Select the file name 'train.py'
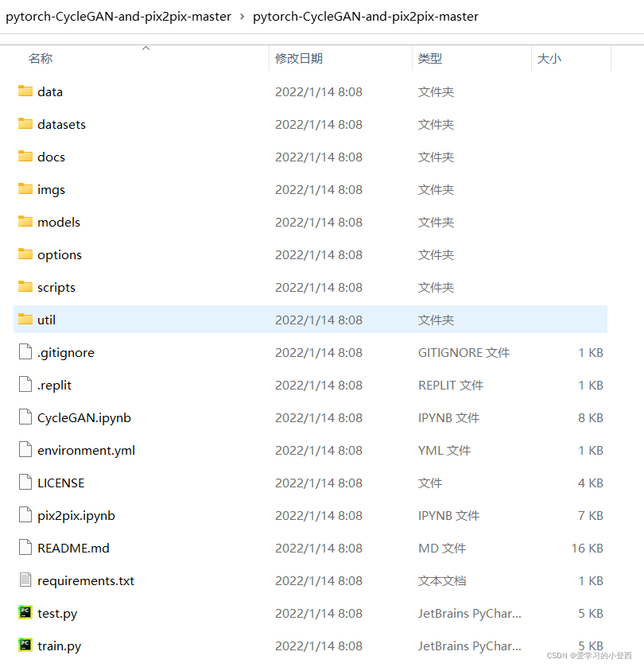The height and width of the screenshot is (667, 644). [59, 646]
